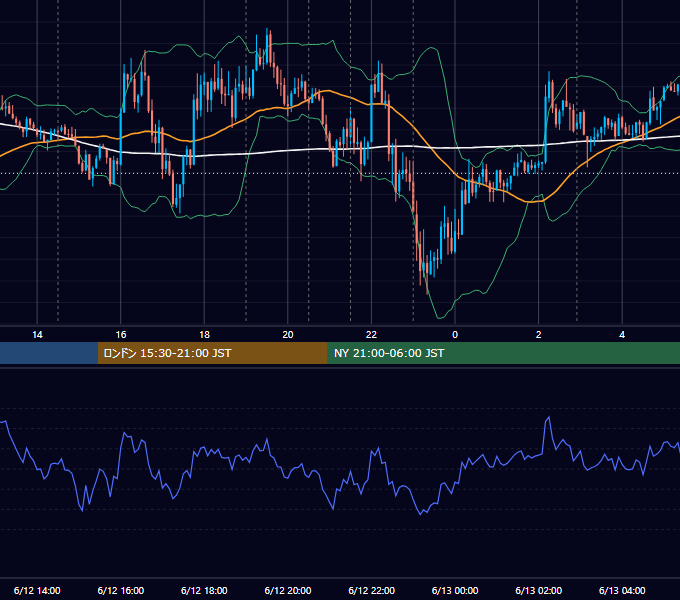Select the ロンドン 15:30-21:00 JST session bar
The width and height of the screenshot is (680, 600).
tap(212, 353)
